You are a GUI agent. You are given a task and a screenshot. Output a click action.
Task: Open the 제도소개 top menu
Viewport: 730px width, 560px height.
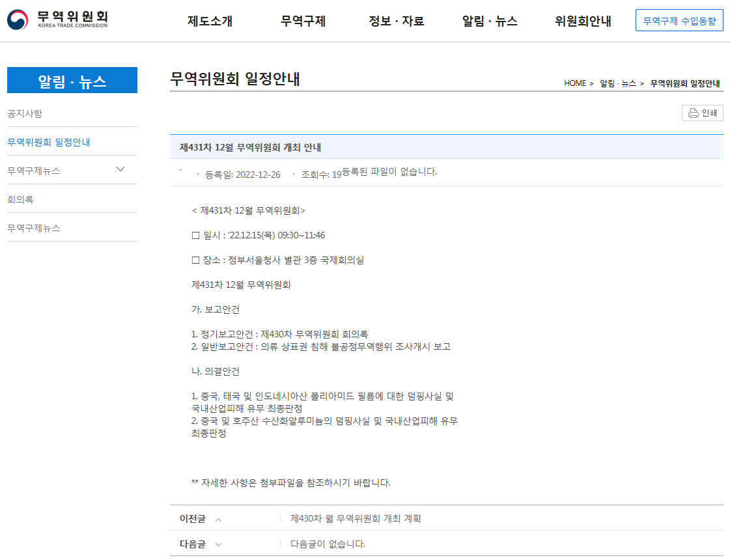tap(210, 21)
